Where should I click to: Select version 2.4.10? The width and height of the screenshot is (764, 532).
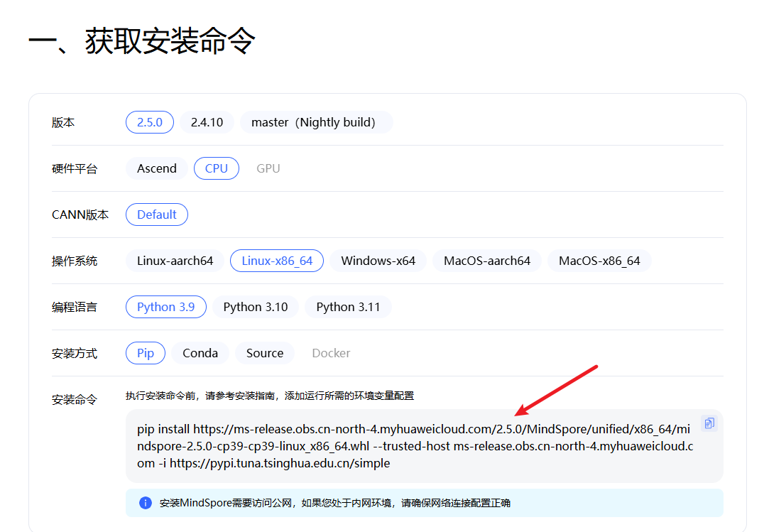[207, 122]
